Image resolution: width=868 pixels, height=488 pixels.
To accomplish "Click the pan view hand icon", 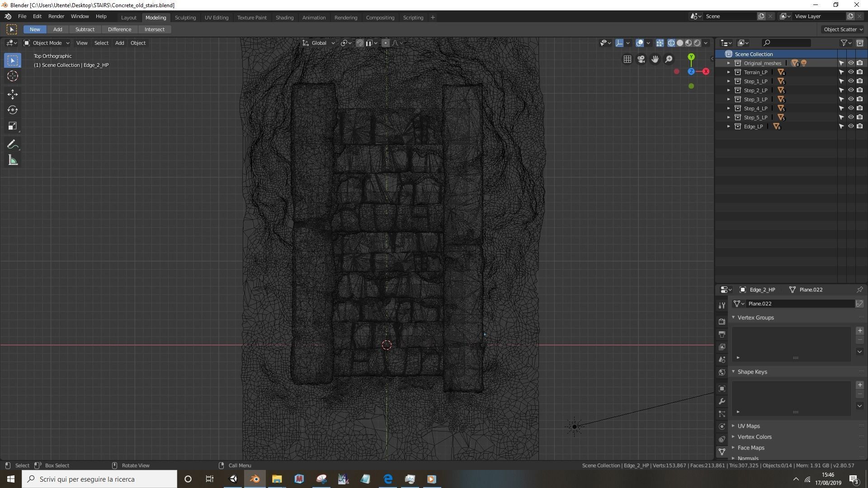I will coord(655,59).
